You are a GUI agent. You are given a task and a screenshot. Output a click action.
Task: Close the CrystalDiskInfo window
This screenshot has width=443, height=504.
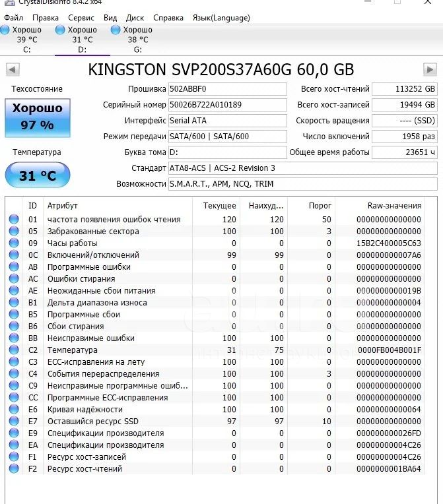(x=428, y=2)
